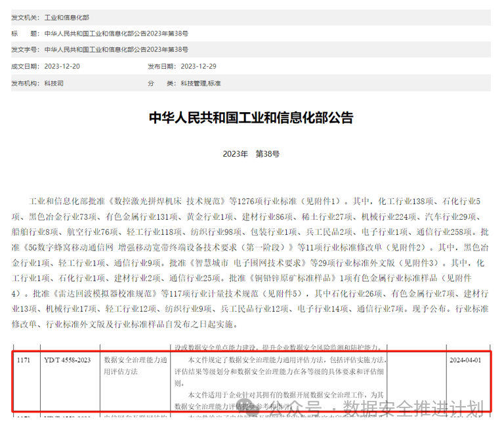This screenshot has height=435, width=504.
Task: Click the 发文机关 label
Action: pyautogui.click(x=25, y=17)
